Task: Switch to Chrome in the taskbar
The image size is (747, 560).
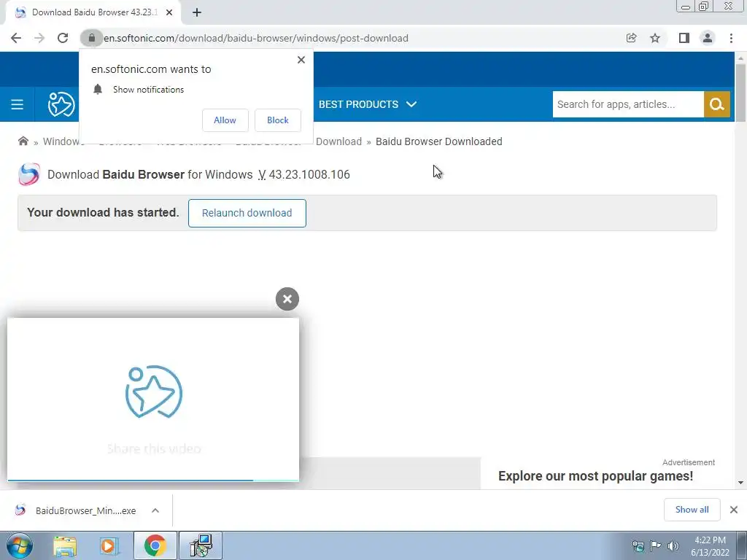Action: click(x=155, y=545)
